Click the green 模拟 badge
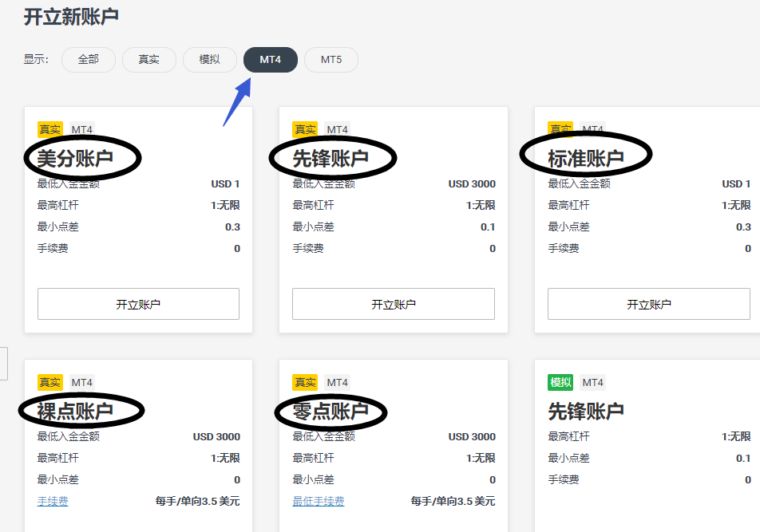The width and height of the screenshot is (760, 532). pos(560,383)
